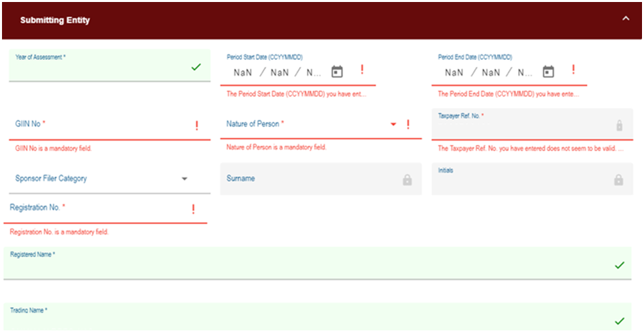Click the Period Start Date error icon
This screenshot has width=644, height=336.
tap(362, 70)
